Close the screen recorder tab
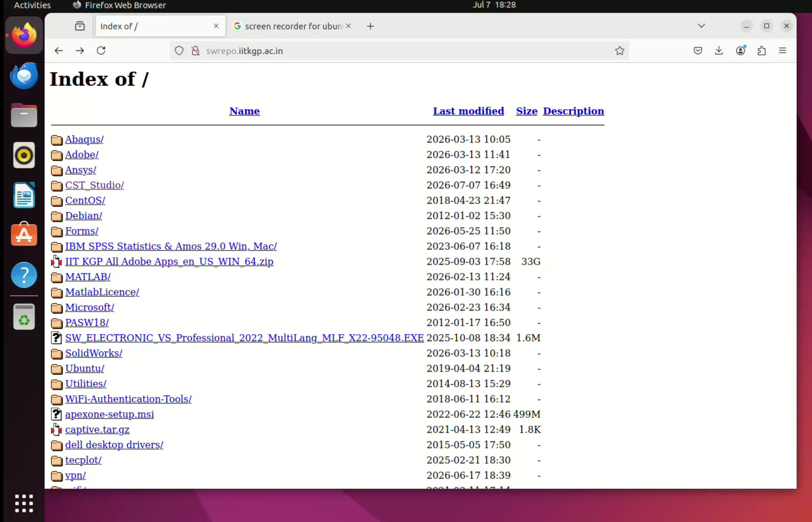Image resolution: width=812 pixels, height=522 pixels. pos(348,26)
